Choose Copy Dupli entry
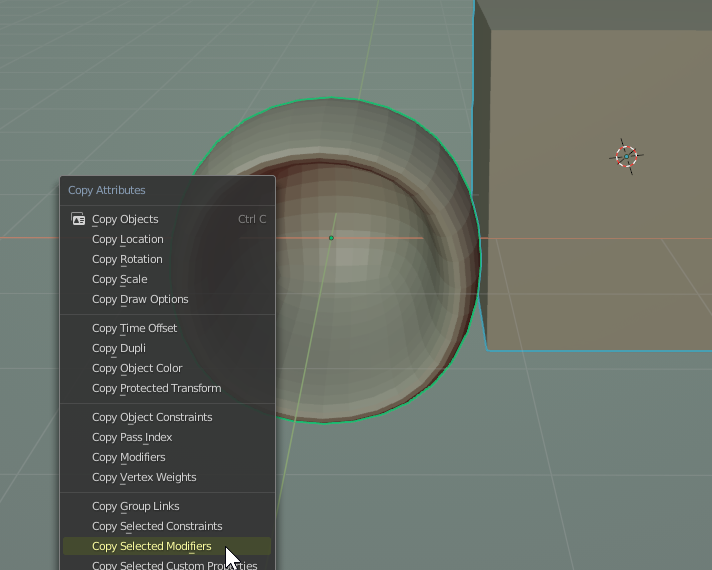 (167, 348)
